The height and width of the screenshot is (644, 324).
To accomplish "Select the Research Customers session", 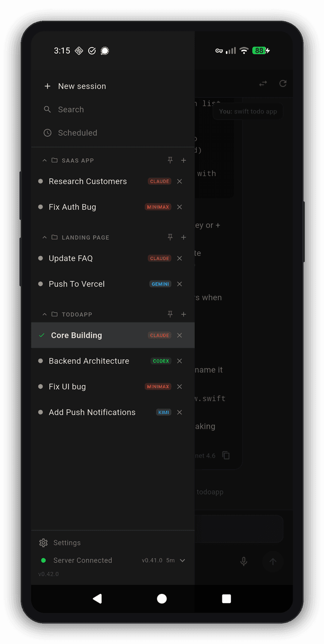I will tap(88, 181).
